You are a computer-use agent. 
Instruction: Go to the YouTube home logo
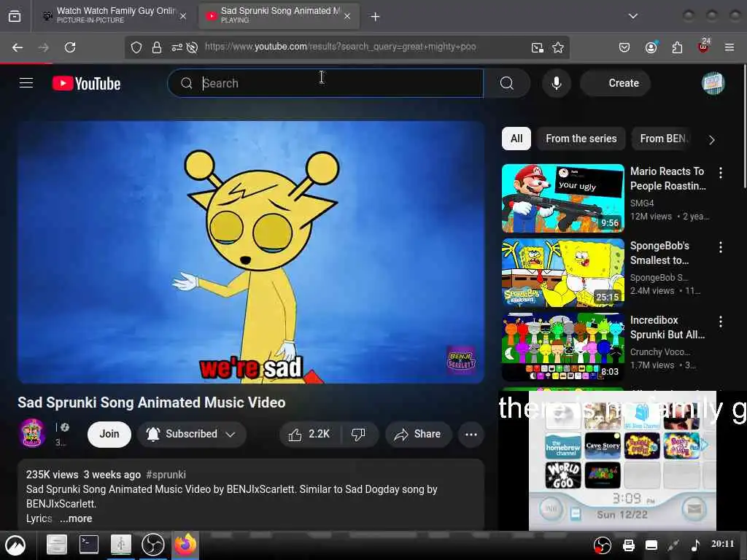[86, 83]
